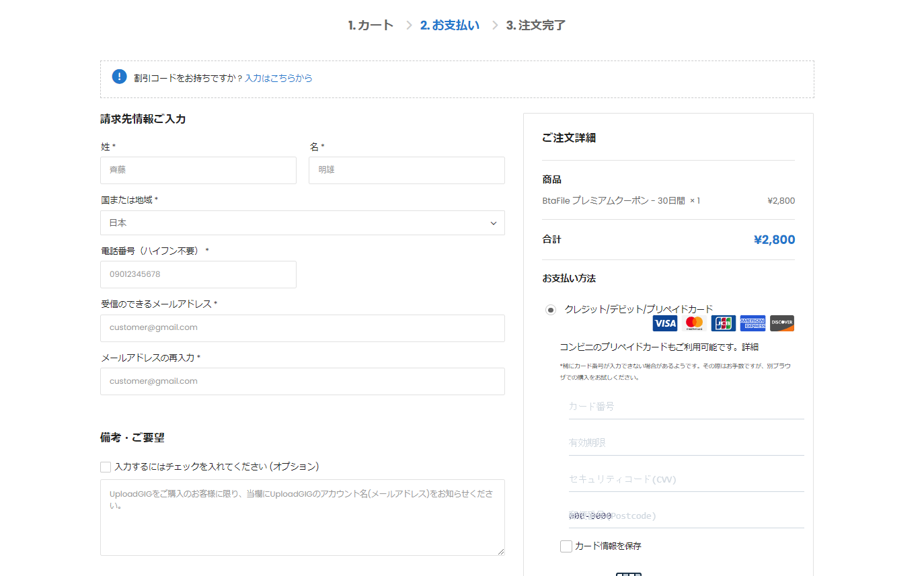The image size is (924, 576).
Task: Open the 入力はこちらから discount code link
Action: click(x=278, y=78)
